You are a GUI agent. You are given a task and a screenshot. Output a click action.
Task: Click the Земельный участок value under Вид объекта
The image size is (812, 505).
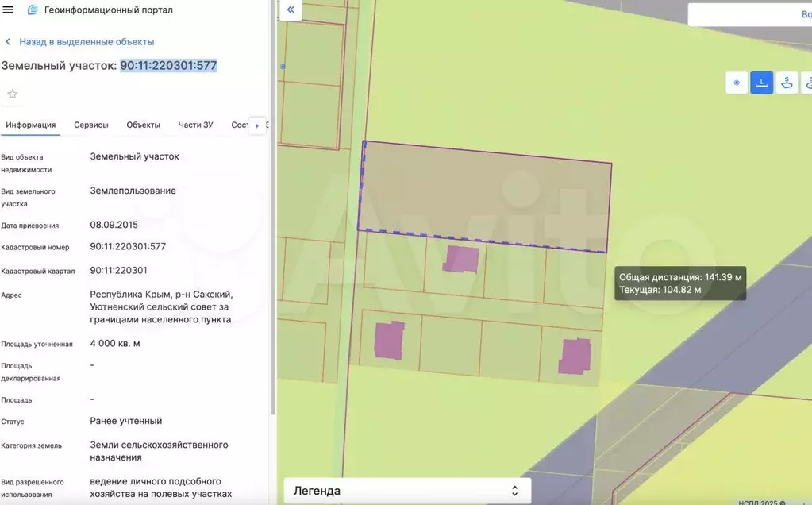coord(135,156)
